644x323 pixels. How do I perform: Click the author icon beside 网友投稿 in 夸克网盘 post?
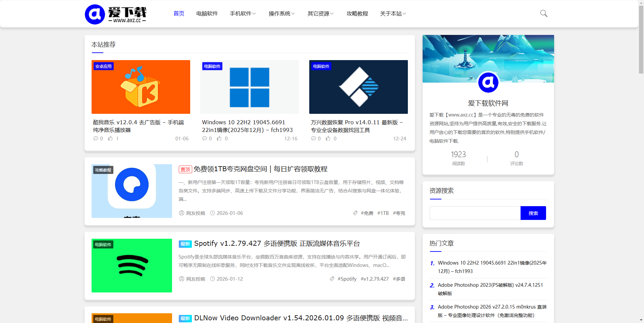[x=181, y=213]
